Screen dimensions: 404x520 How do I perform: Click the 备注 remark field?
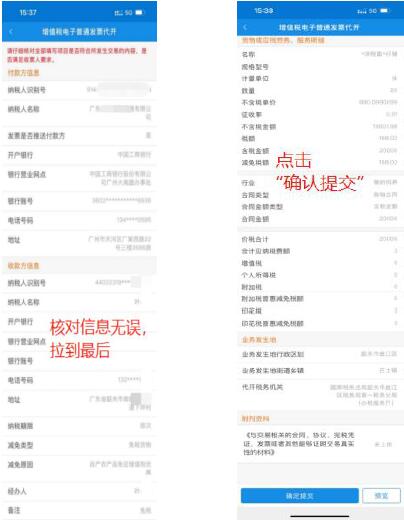[79, 510]
